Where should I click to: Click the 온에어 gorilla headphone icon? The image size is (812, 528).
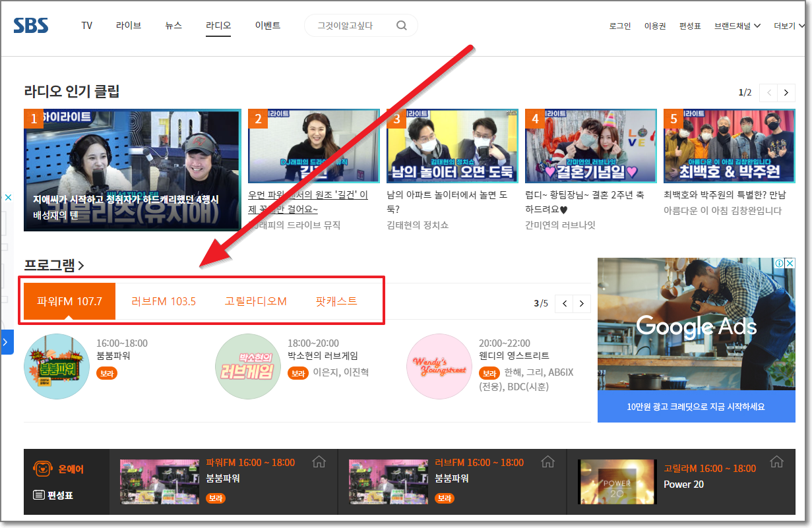click(x=42, y=469)
